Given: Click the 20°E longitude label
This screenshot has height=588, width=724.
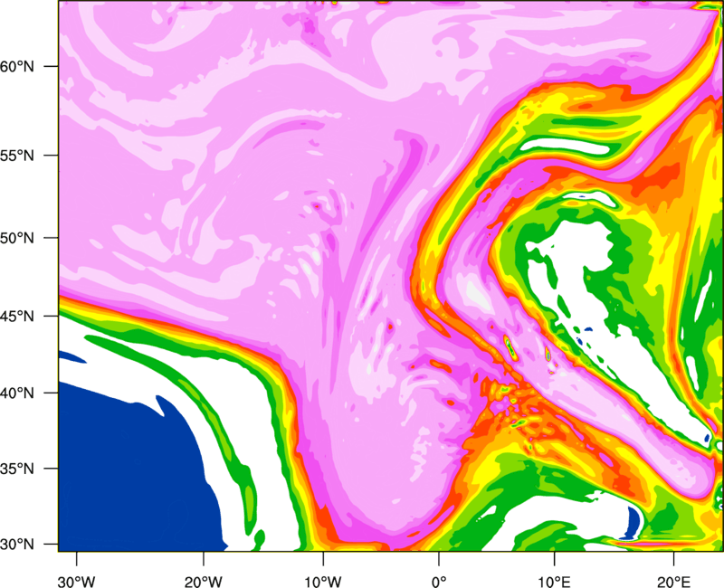Looking at the screenshot, I should (x=672, y=582).
